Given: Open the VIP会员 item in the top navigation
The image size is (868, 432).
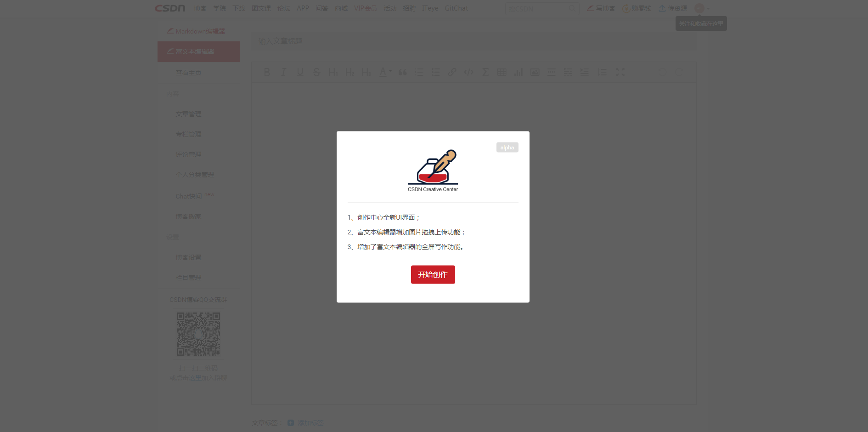Looking at the screenshot, I should [365, 8].
